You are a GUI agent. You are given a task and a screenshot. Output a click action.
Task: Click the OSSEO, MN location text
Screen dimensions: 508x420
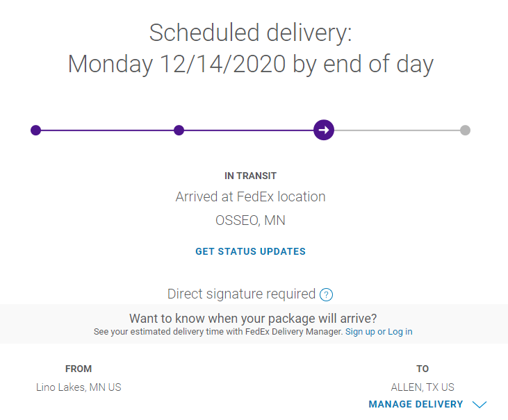pyautogui.click(x=250, y=221)
